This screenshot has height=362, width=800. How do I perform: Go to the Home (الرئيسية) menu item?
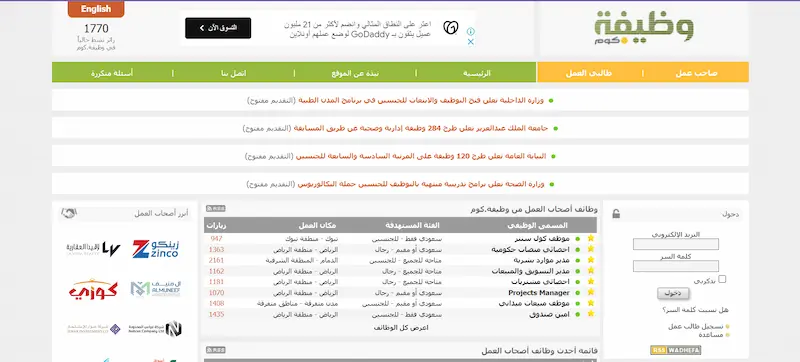click(x=477, y=73)
